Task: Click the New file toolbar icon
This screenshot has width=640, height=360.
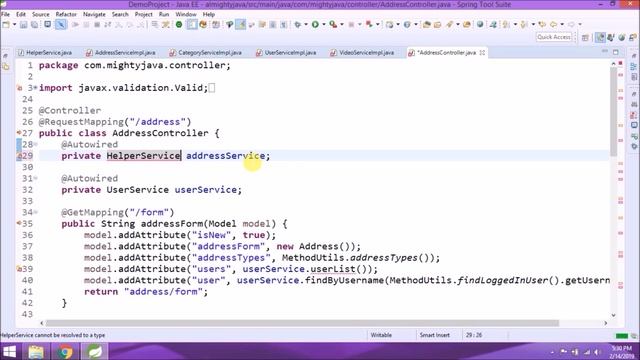Action: [x=6, y=24]
